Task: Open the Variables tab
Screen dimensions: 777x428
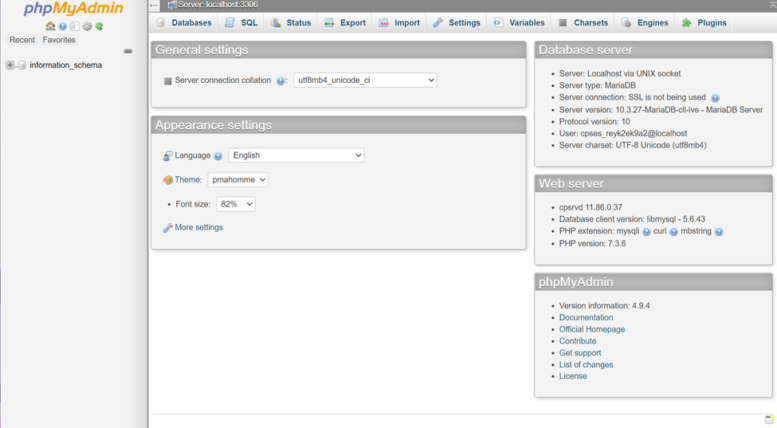Action: pos(519,23)
